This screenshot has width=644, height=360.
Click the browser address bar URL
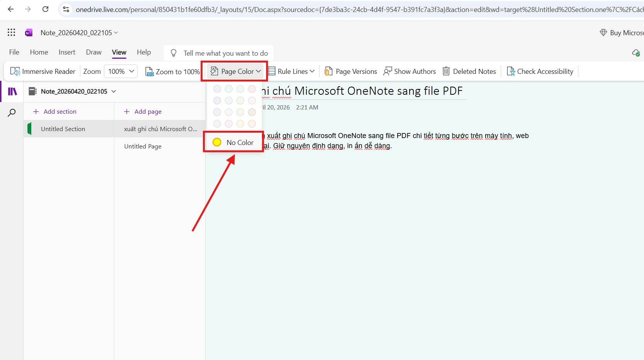359,9
